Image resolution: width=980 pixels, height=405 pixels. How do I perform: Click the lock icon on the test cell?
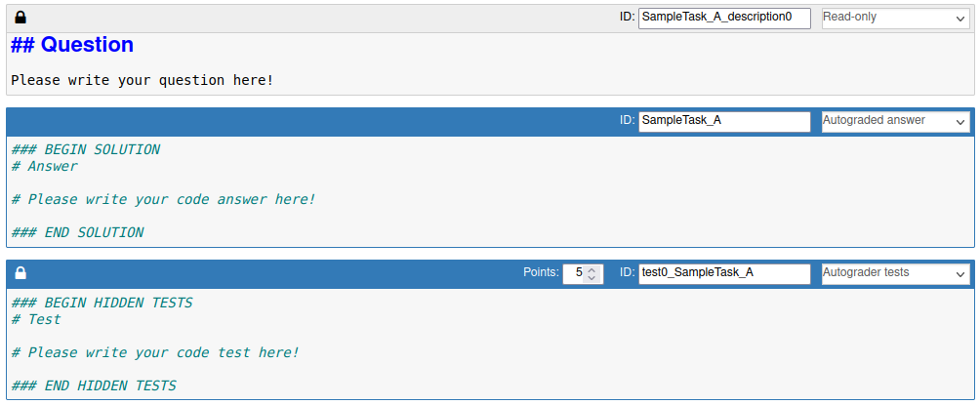pos(20,273)
